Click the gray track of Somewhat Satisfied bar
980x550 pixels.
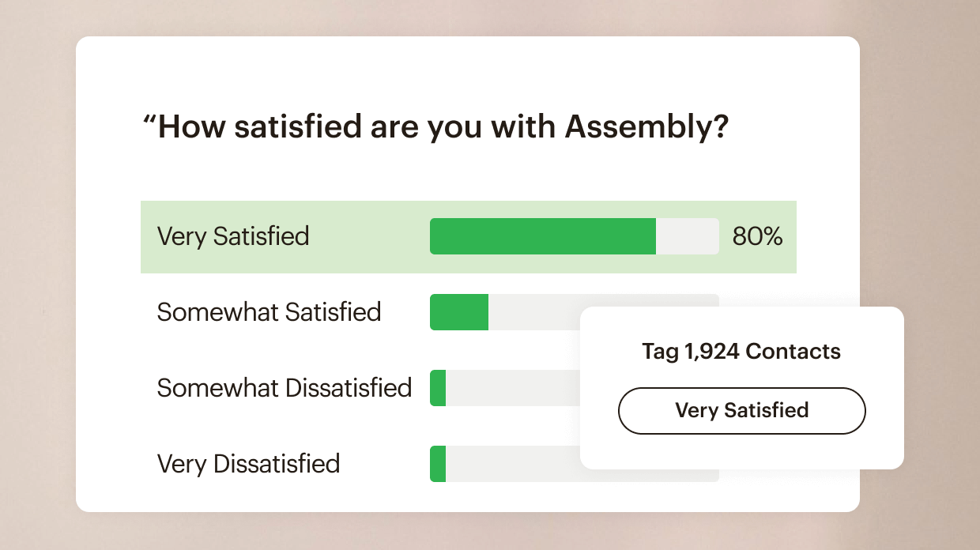click(x=533, y=312)
